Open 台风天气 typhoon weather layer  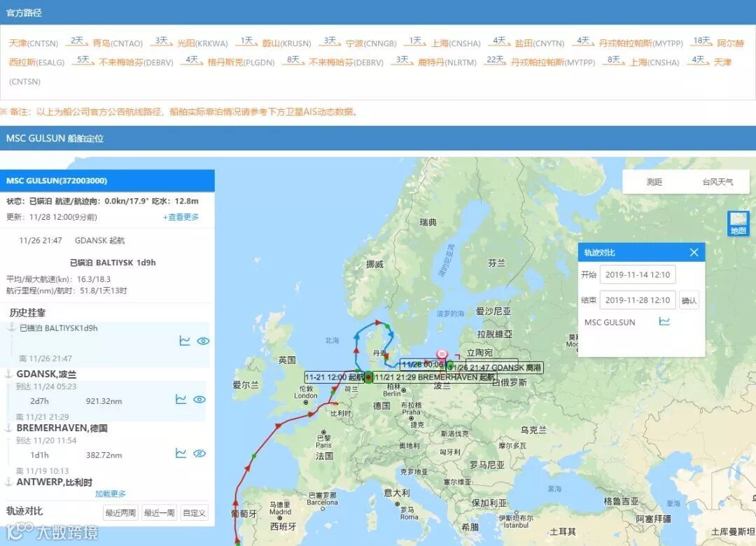point(717,182)
